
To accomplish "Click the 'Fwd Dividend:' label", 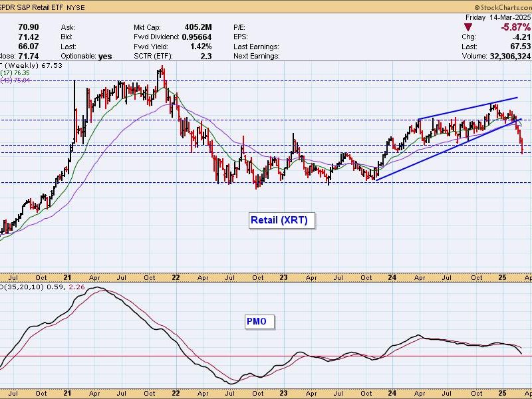I will 156,37.
